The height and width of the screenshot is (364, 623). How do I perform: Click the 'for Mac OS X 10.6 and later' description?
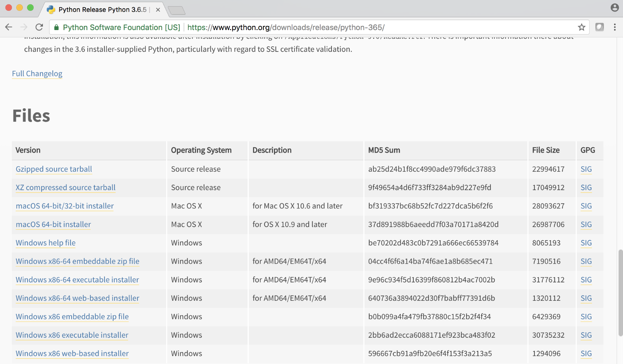[297, 206]
